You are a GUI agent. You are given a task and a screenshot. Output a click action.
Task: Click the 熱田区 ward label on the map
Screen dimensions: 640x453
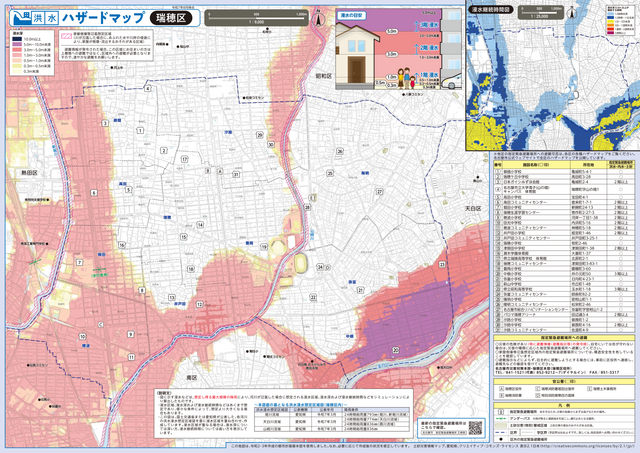pyautogui.click(x=29, y=173)
